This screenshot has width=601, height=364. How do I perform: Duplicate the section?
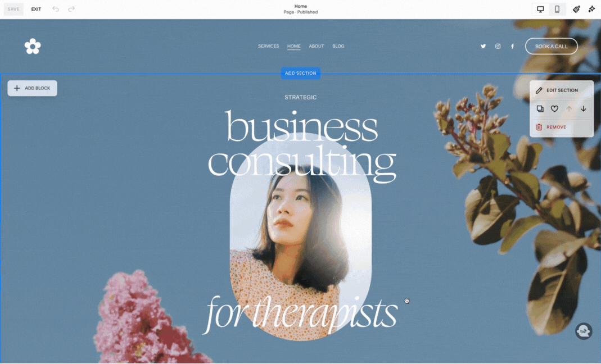[540, 109]
